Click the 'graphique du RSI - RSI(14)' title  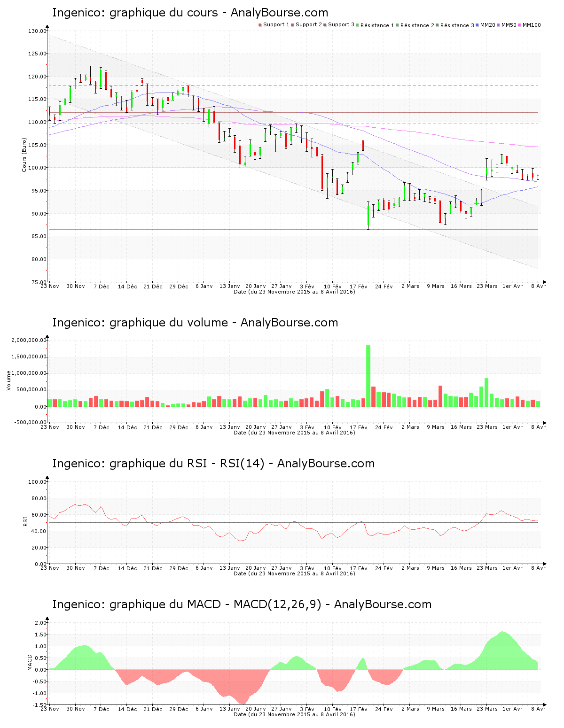(187, 464)
